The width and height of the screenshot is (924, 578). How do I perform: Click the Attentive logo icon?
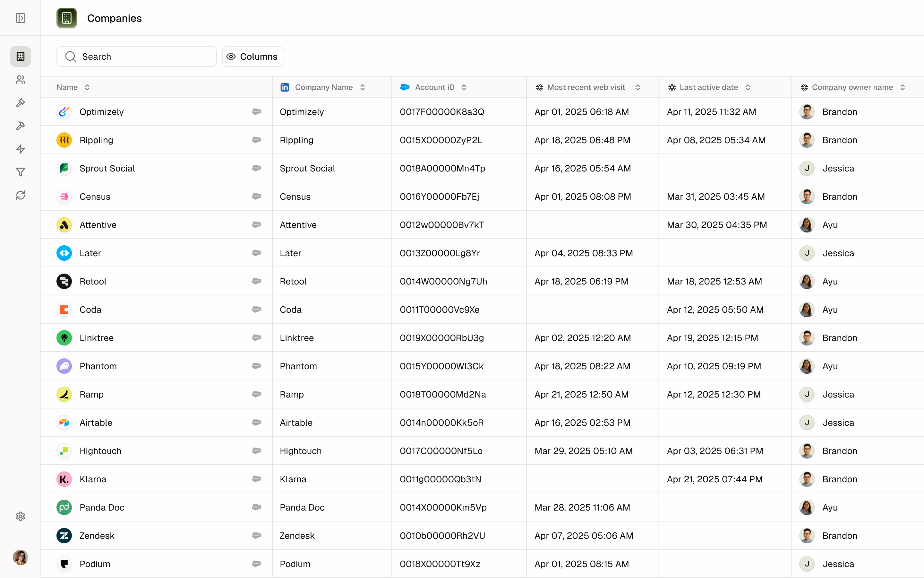coord(64,225)
